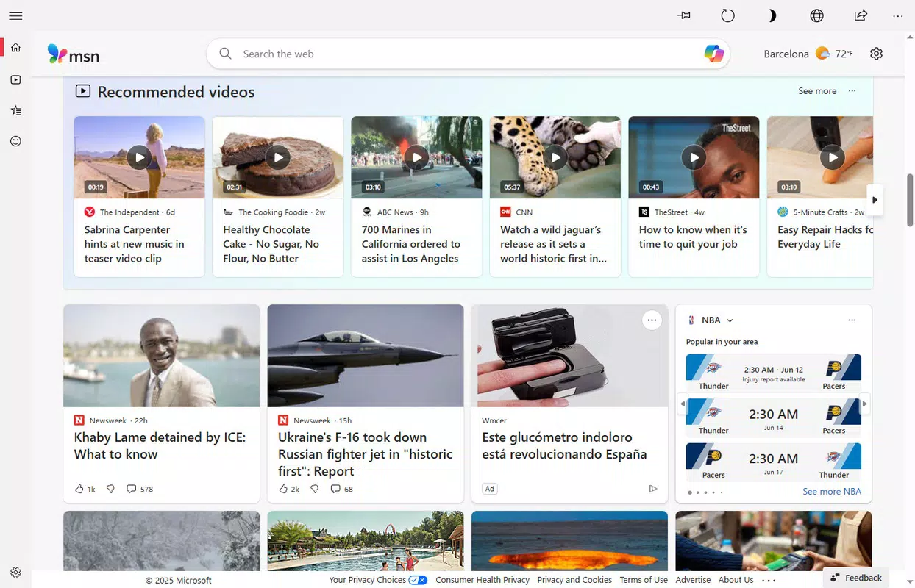Go to next NBA widget page arrow
915x588 pixels.
(x=865, y=404)
